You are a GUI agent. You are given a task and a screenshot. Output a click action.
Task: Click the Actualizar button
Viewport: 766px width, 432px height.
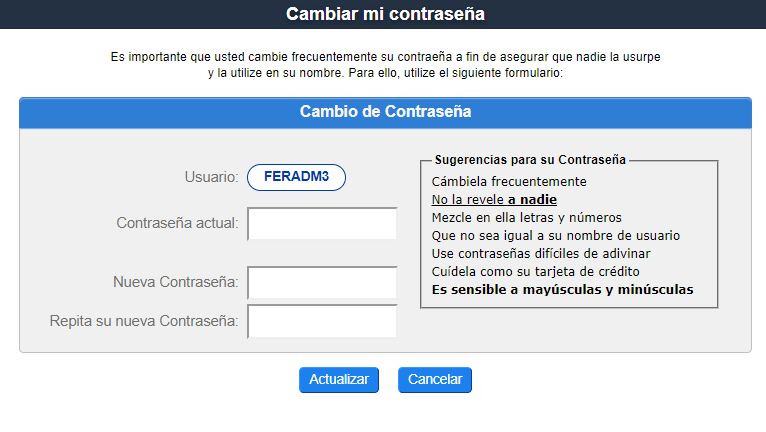339,380
